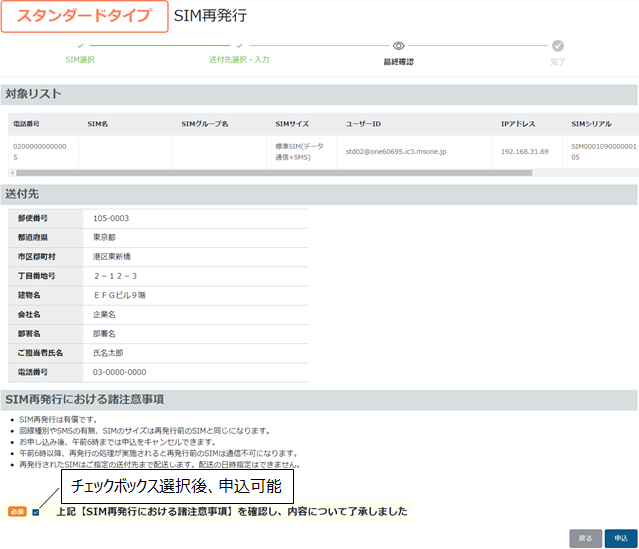Viewport: 639px width, 549px height.
Task: Click user ID std02@one60695.ic3.msone.jp
Action: click(396, 152)
